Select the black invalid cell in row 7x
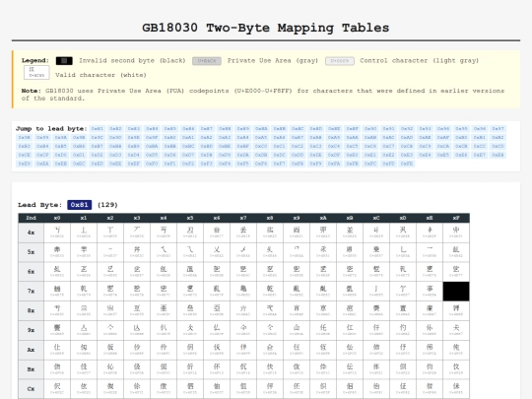Image resolution: width=532 pixels, height=399 pixels. 456,291
